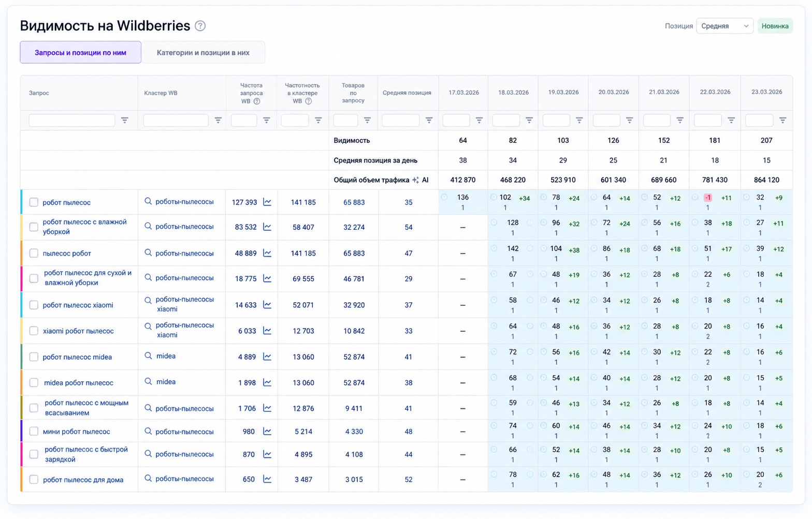Open the Позиция dropdown showing Средняя
Screen dimensions: 812x519
coord(724,26)
